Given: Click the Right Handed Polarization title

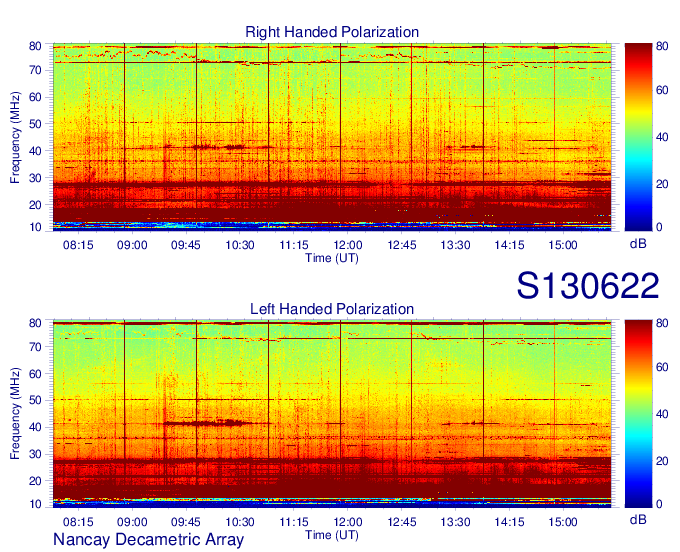Looking at the screenshot, I should (x=332, y=32).
